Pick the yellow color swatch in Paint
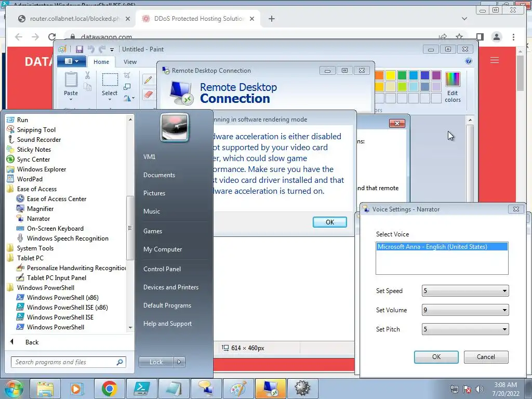The width and height of the screenshot is (532, 399). tap(391, 75)
